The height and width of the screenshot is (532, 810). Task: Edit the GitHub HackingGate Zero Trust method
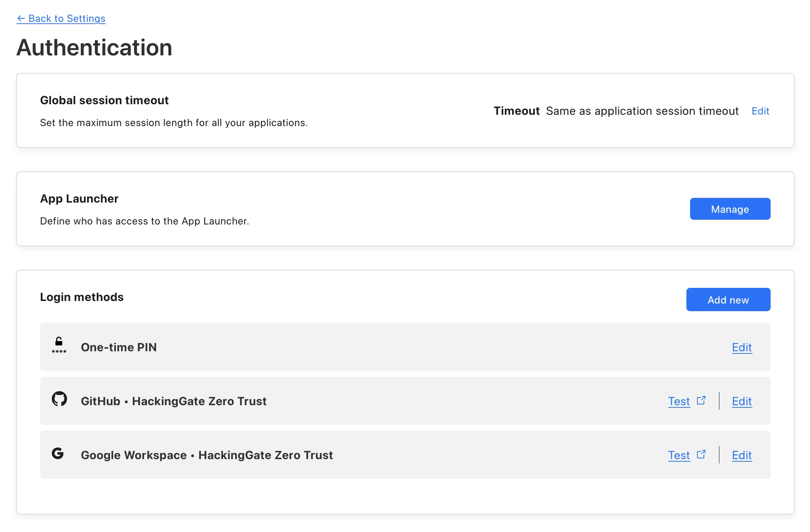click(741, 401)
